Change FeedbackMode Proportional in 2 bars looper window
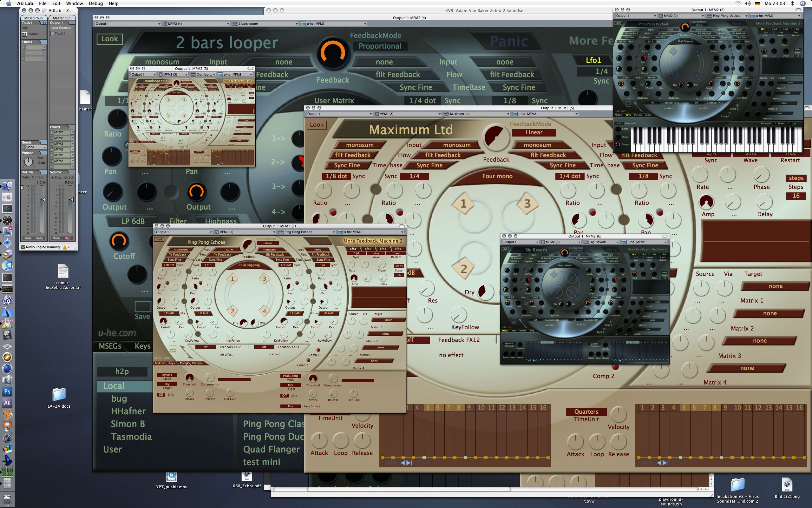Screen dimensions: 812x508 380,46
